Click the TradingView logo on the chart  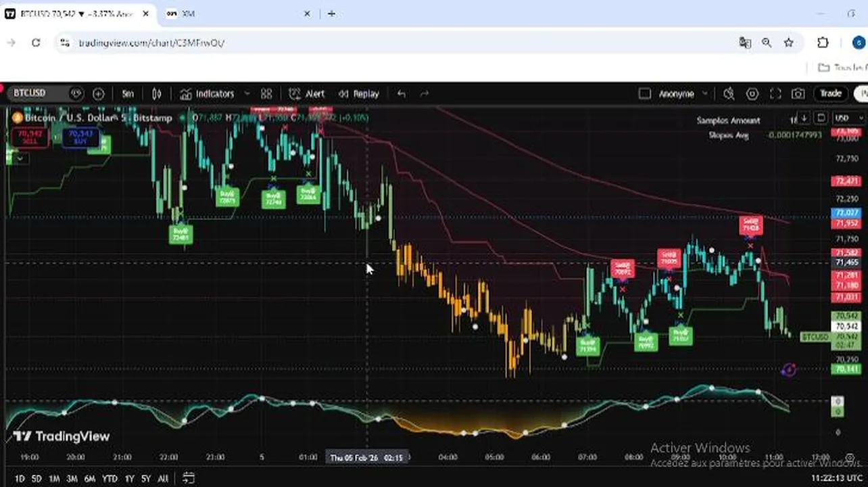tap(62, 436)
